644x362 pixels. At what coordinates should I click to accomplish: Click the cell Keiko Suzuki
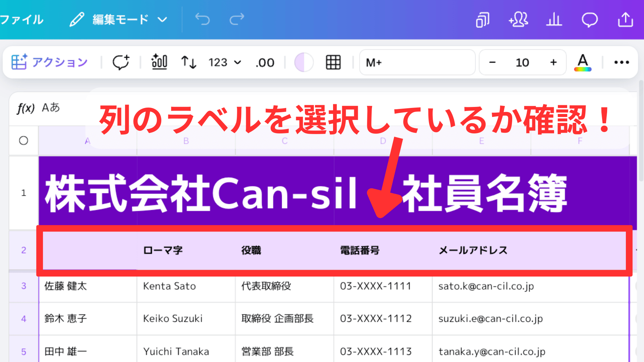[x=186, y=319]
